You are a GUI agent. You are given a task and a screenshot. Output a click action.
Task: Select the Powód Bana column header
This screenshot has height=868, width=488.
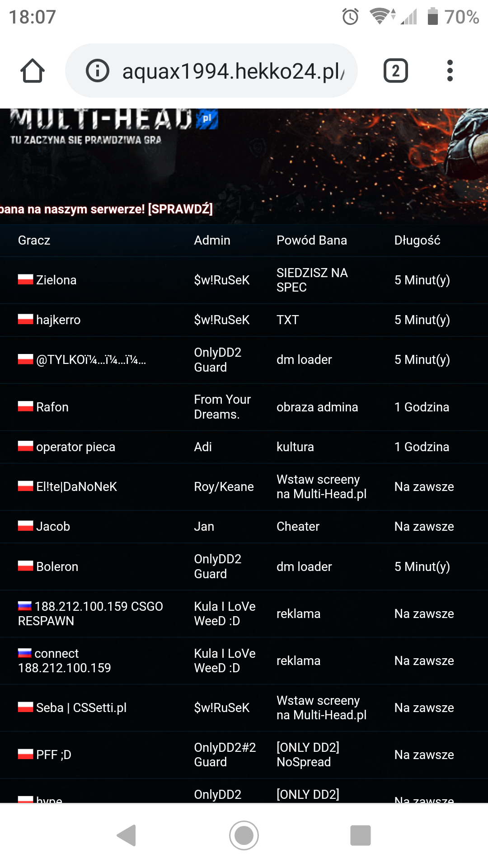coord(311,240)
